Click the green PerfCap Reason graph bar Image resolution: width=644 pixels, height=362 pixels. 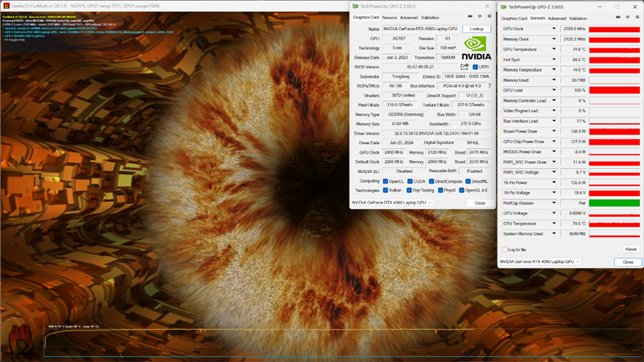click(x=614, y=203)
